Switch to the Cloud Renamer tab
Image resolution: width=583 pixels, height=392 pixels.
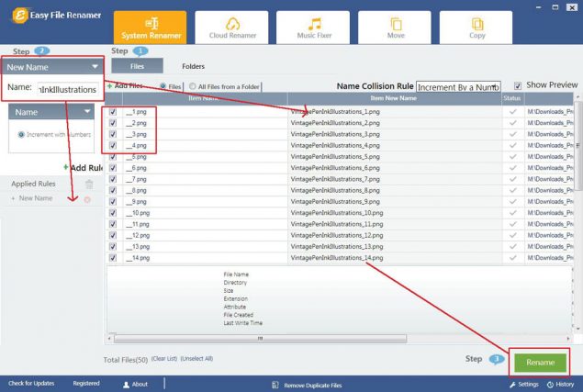(x=231, y=28)
